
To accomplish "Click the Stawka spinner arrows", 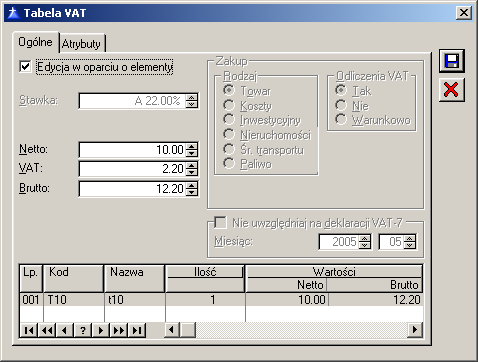I will [192, 101].
